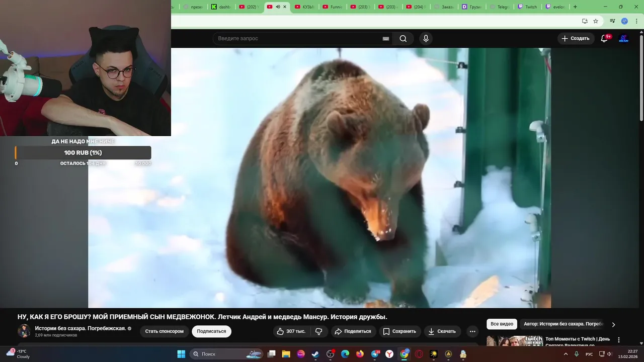Switch to the Twitch tab
Screen dimensions: 644x362
click(527, 7)
